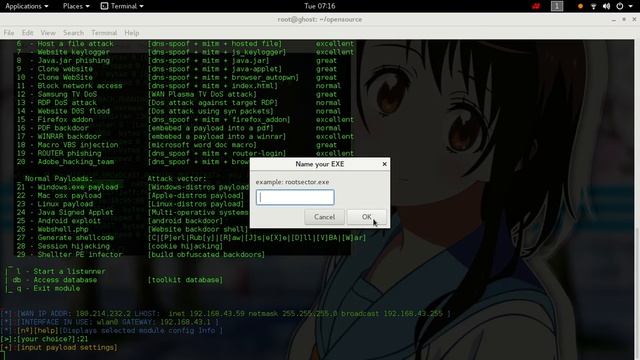This screenshot has width=640, height=360.
Task: Click the orange notification dot icon
Action: pyautogui.click(x=580, y=6)
